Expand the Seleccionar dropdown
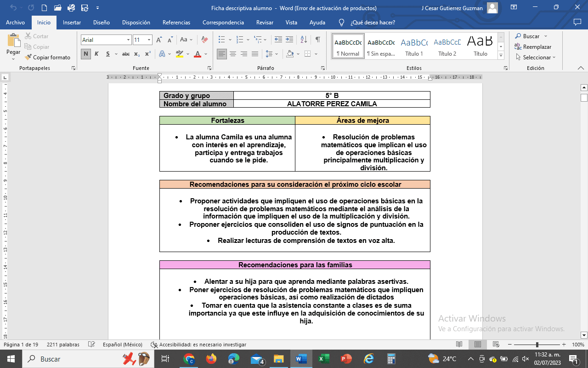The height and width of the screenshot is (368, 588). tap(535, 57)
